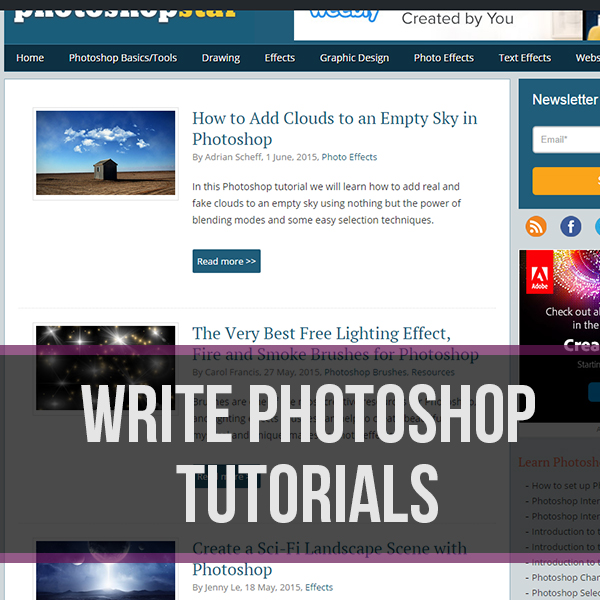Click author line By Adrian Scheff, 1 June, 2015
The image size is (600, 600).
pos(255,157)
